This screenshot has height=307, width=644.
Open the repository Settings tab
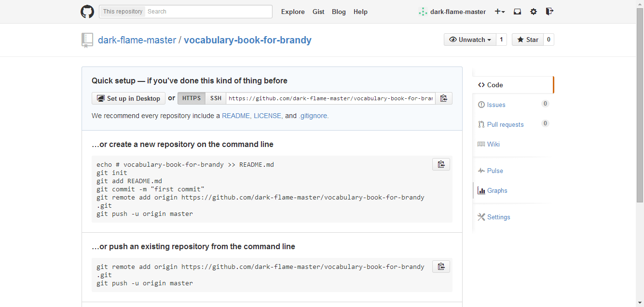[513, 217]
